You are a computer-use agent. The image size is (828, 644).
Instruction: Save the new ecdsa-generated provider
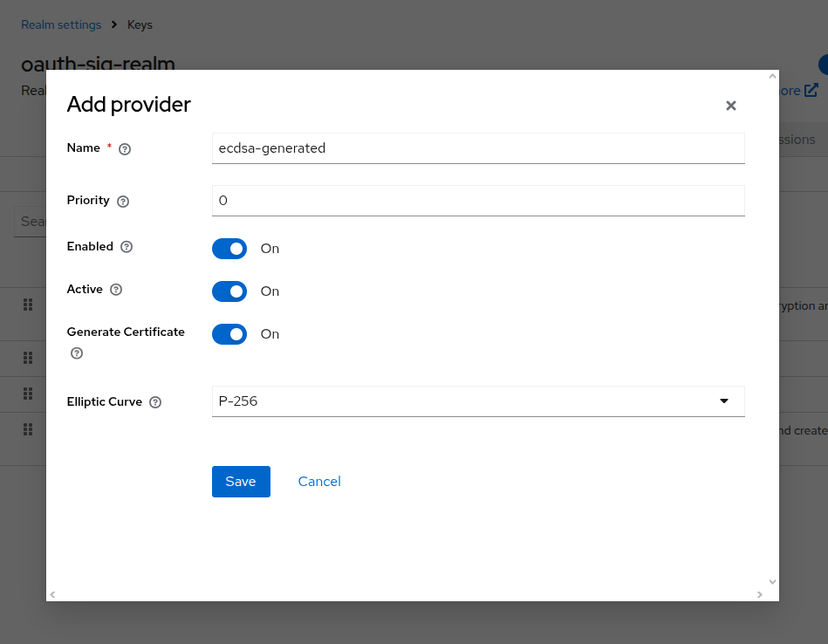(x=241, y=481)
